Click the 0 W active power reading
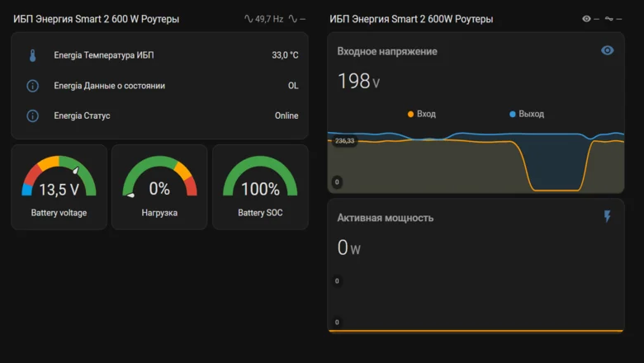 pos(348,247)
